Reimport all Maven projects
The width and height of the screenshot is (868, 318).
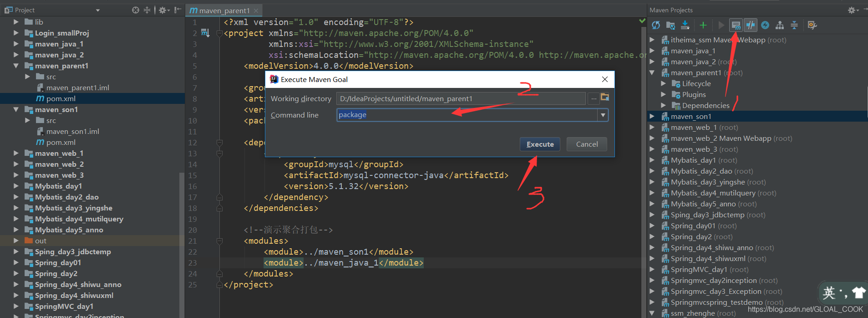(656, 25)
